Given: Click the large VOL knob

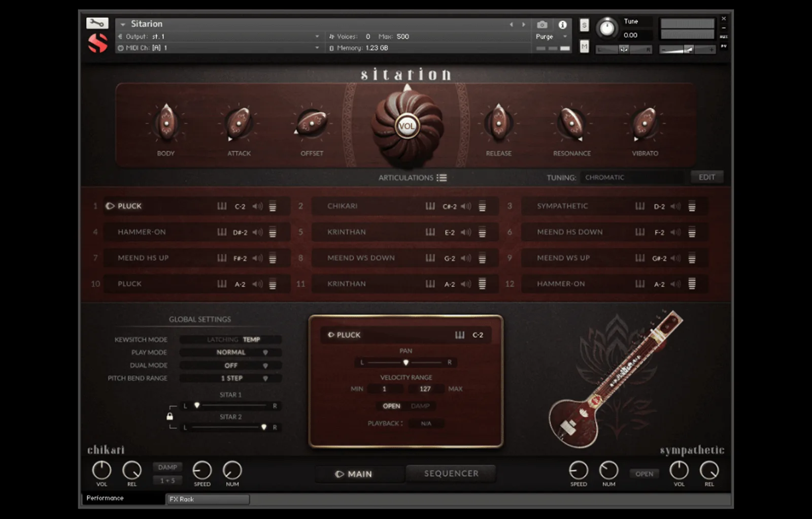Looking at the screenshot, I should tap(407, 126).
